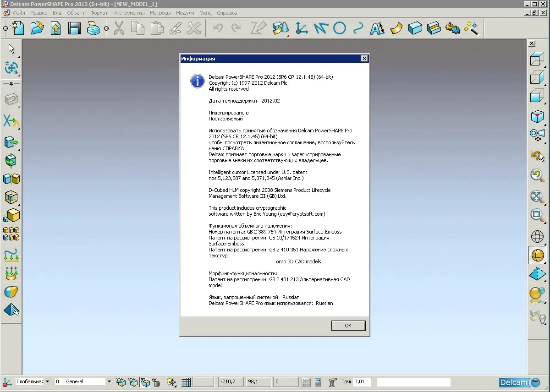Undo the last action in main toolbar
This screenshot has width=550, height=392.
[218, 28]
